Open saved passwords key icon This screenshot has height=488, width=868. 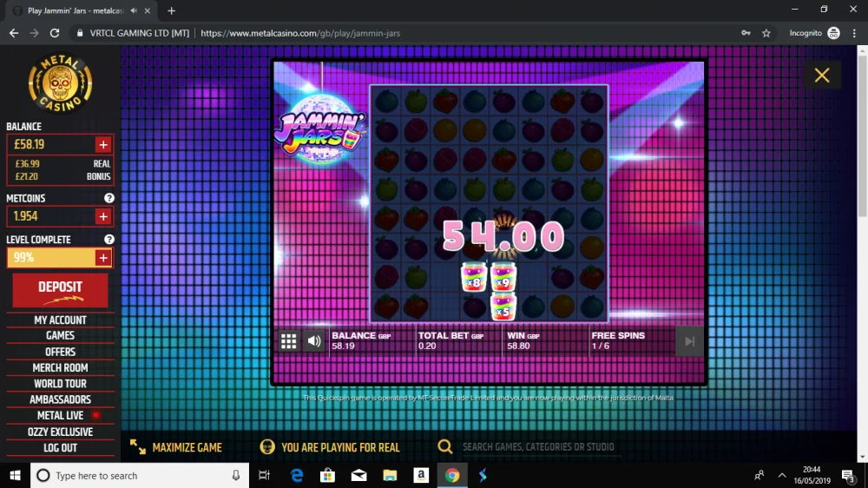746,33
